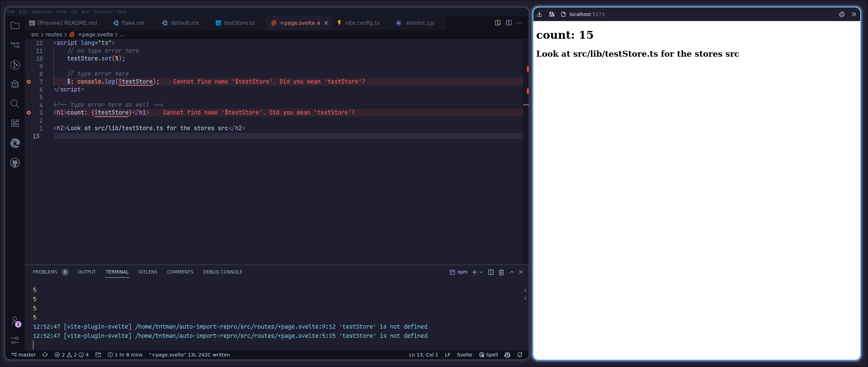868x367 pixels.
Task: Open Source Control view
Action: tap(15, 45)
